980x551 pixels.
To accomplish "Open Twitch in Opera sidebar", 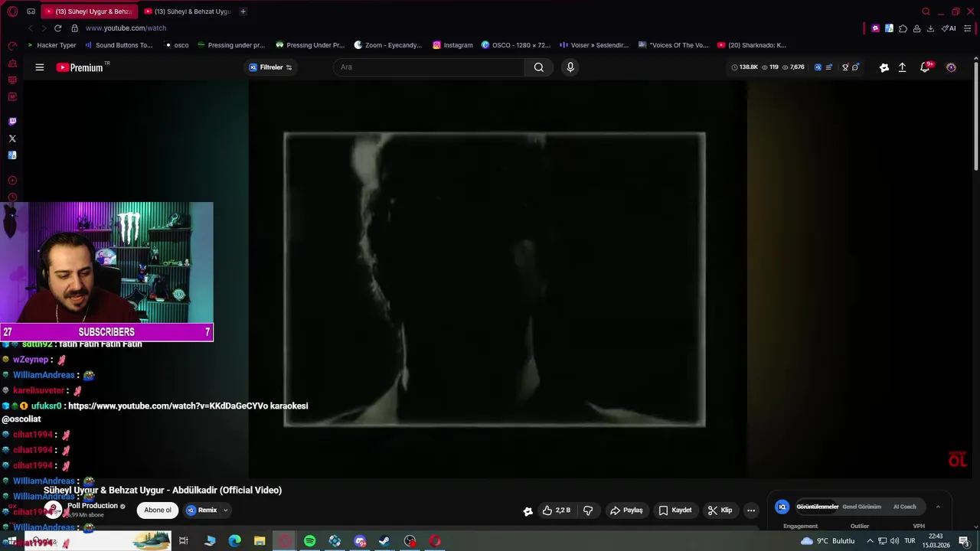I will coord(12,122).
